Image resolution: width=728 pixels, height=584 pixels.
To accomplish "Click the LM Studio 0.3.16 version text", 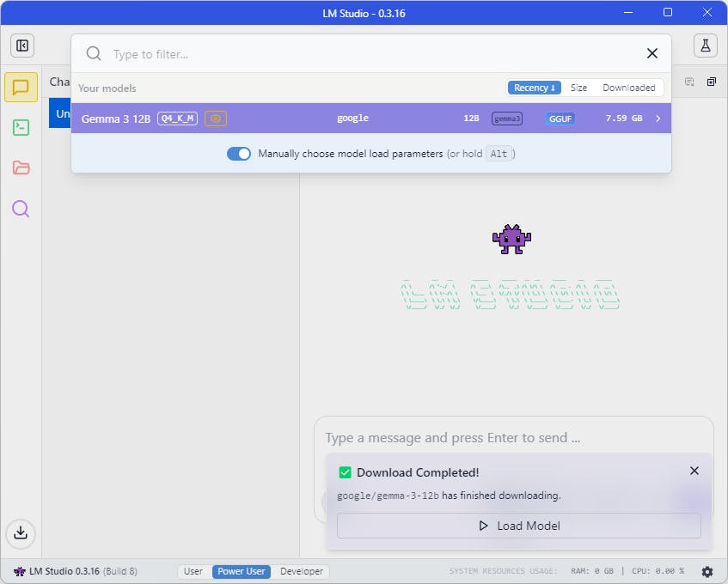I will pyautogui.click(x=64, y=571).
